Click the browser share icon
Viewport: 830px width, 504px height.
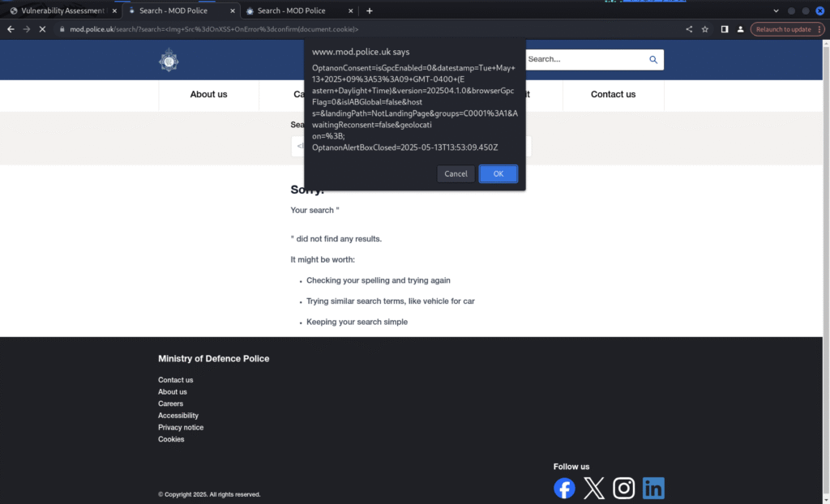(689, 29)
